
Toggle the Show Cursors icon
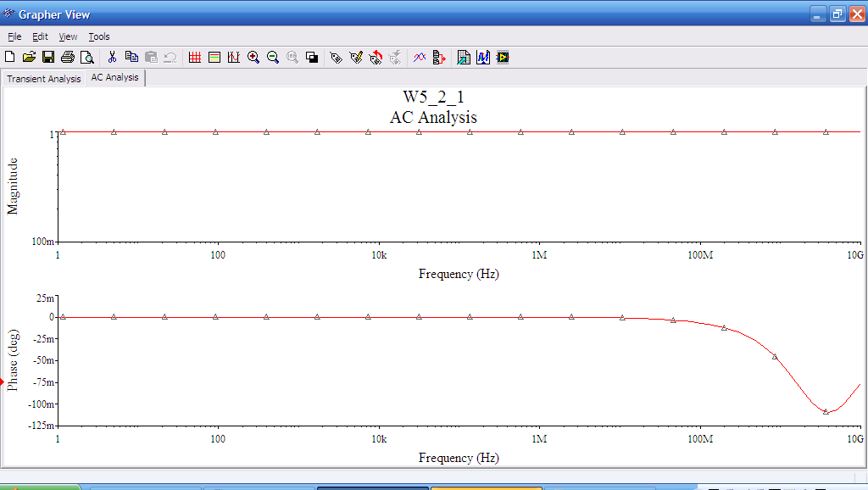[234, 57]
